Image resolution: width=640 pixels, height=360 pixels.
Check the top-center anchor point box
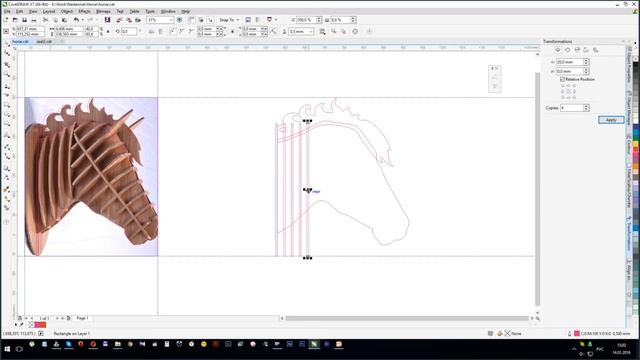click(x=569, y=86)
